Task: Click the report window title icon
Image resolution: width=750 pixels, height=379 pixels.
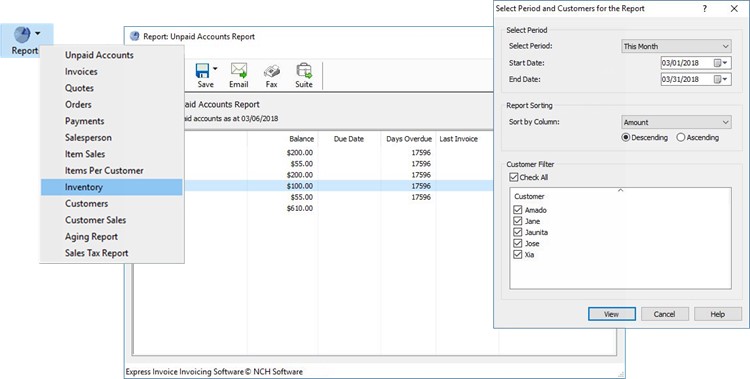Action: coord(134,36)
